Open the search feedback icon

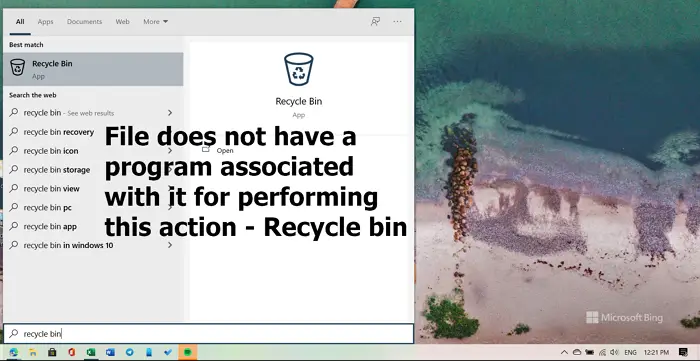pos(375,21)
